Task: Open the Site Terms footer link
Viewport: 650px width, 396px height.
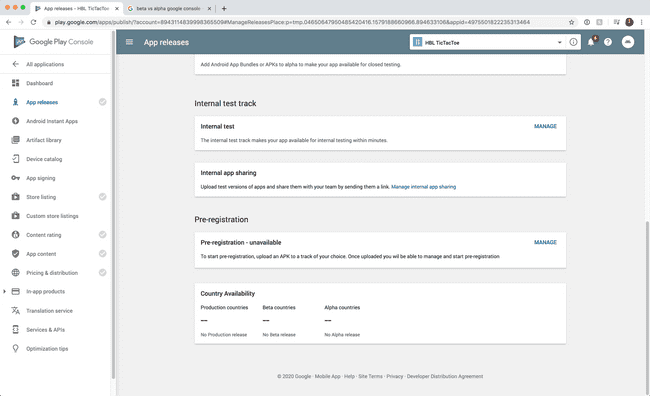Action: tap(370, 377)
